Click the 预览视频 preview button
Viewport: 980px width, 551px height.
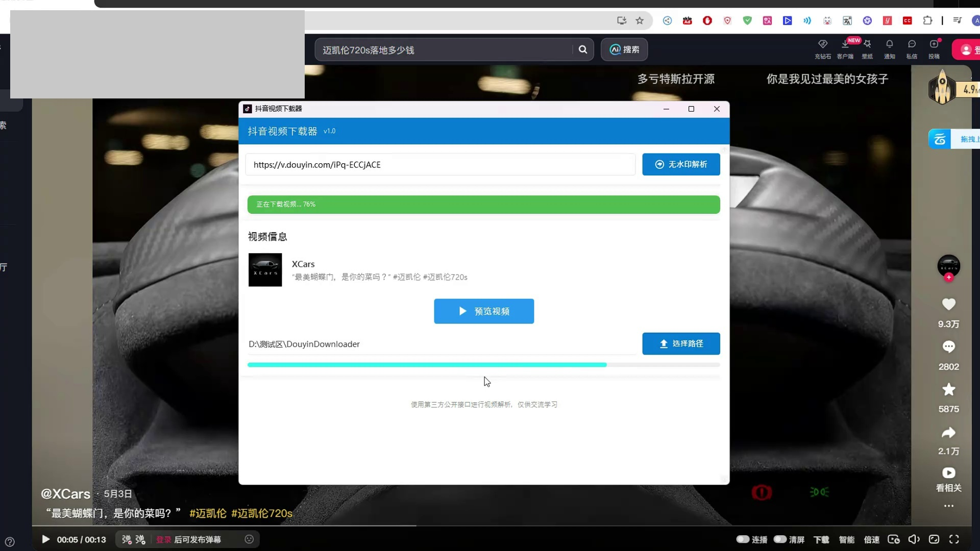click(x=484, y=311)
